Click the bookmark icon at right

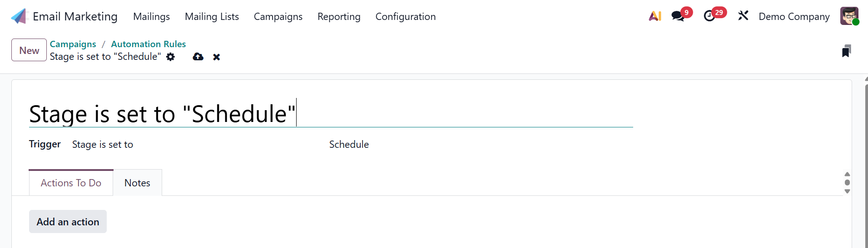[846, 51]
